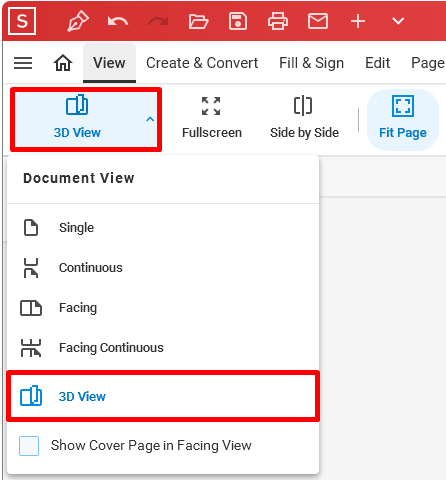This screenshot has width=446, height=480.
Task: Undo the last action
Action: click(118, 21)
